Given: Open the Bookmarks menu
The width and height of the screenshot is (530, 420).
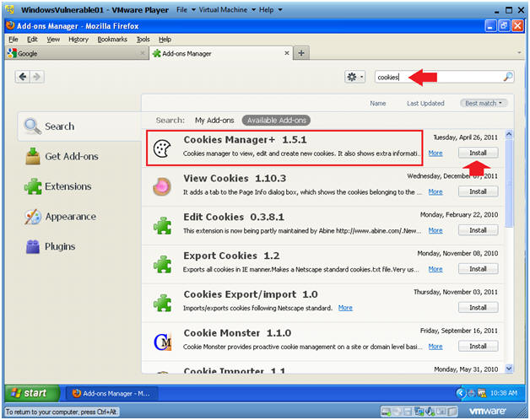Looking at the screenshot, I should [112, 40].
